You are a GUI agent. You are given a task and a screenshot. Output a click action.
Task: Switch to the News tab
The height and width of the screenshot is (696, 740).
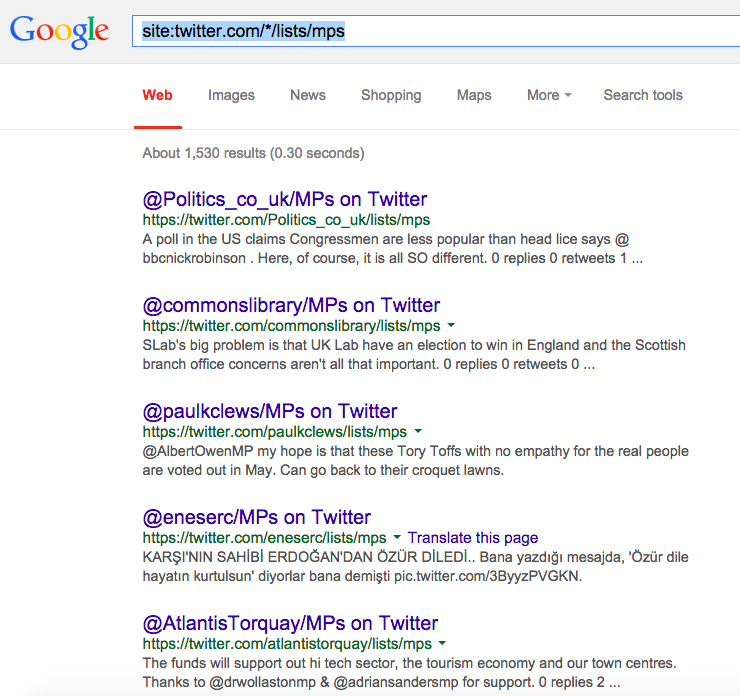(x=308, y=95)
